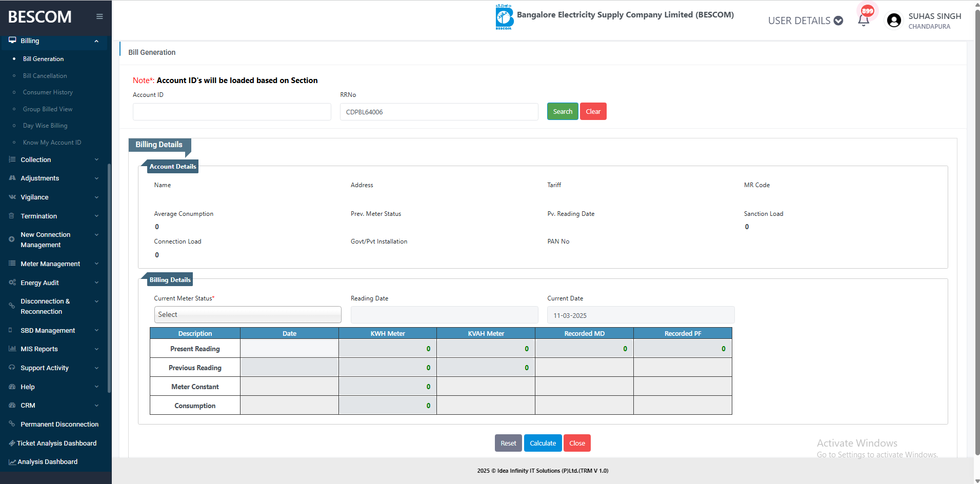Click the MIS Reports chart icon
The image size is (980, 484).
coord(12,349)
